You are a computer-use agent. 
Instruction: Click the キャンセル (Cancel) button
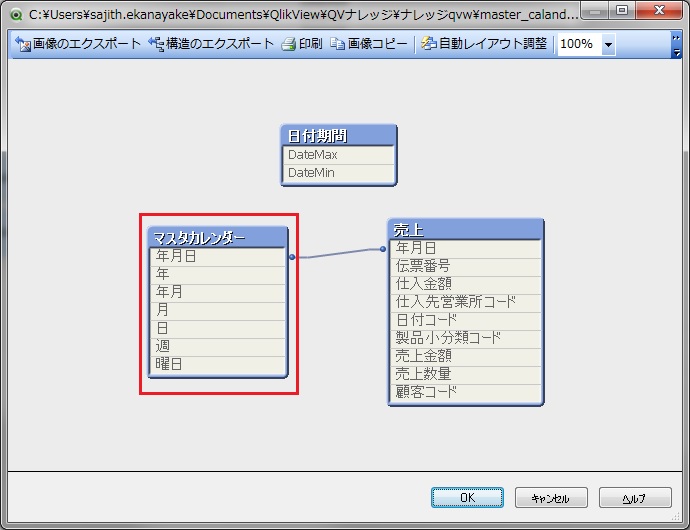click(551, 497)
